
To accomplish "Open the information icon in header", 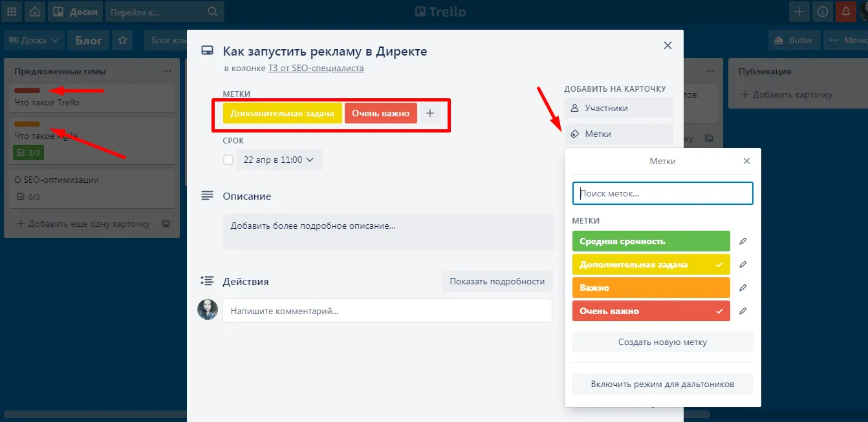I will point(822,12).
